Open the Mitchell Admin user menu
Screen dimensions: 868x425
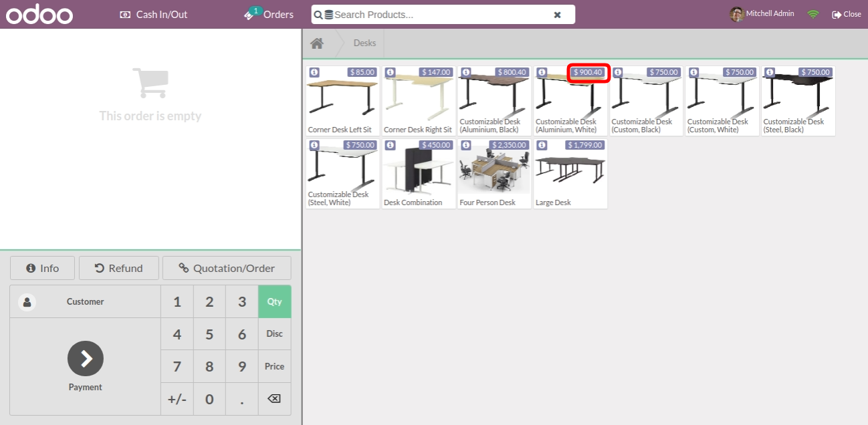point(762,14)
